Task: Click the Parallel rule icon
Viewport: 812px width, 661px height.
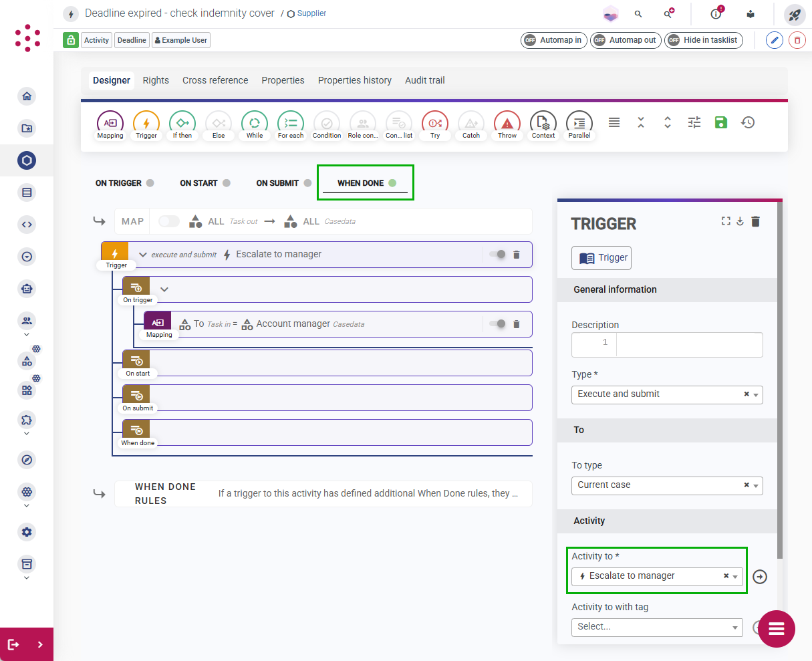Action: click(x=579, y=124)
